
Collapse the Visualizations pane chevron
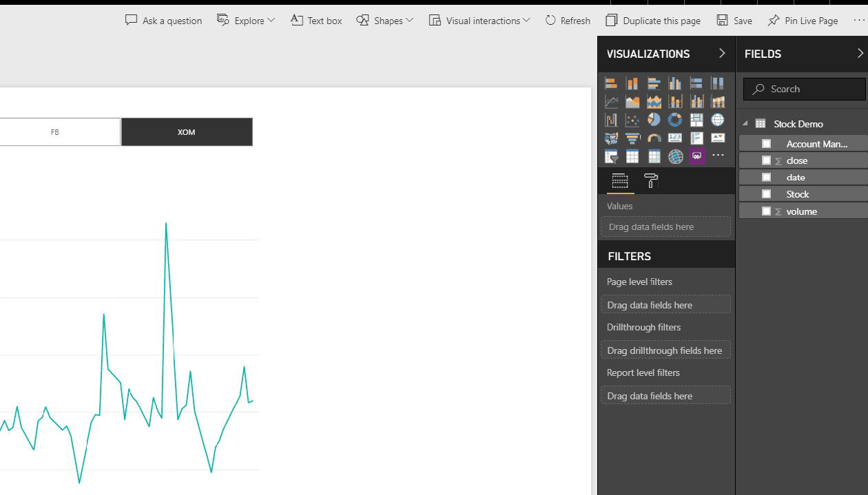[x=722, y=53]
